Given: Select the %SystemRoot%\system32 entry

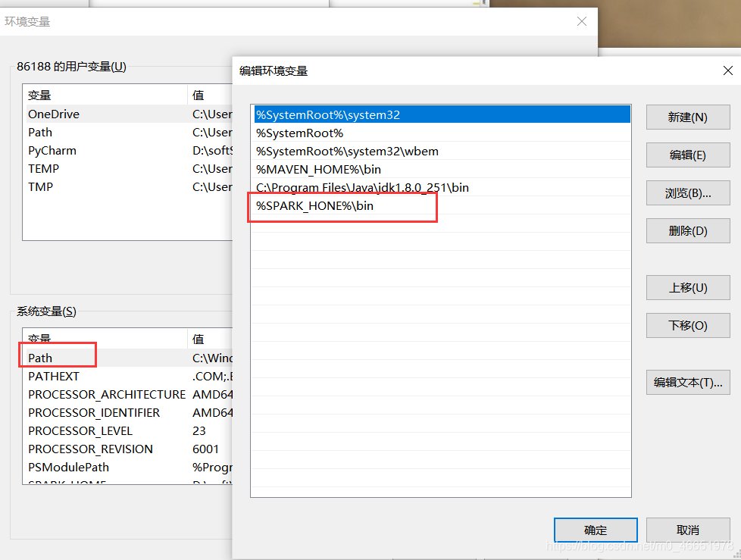Looking at the screenshot, I should click(442, 115).
